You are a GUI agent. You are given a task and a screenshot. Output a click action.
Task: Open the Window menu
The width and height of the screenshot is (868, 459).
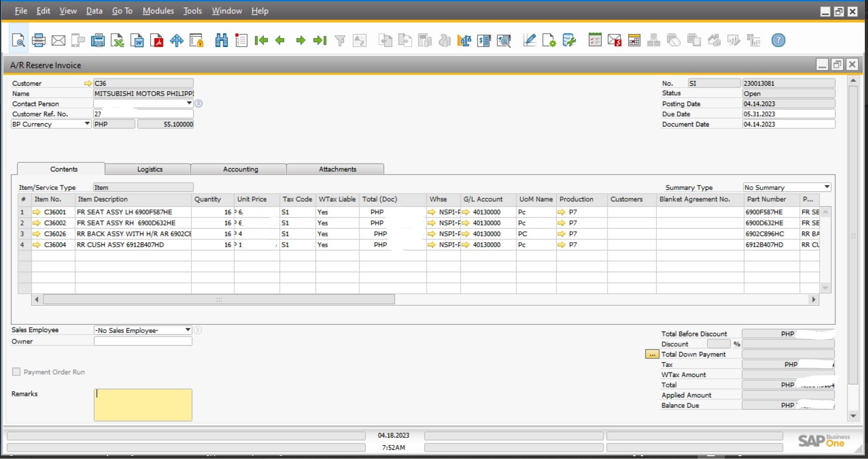point(227,11)
